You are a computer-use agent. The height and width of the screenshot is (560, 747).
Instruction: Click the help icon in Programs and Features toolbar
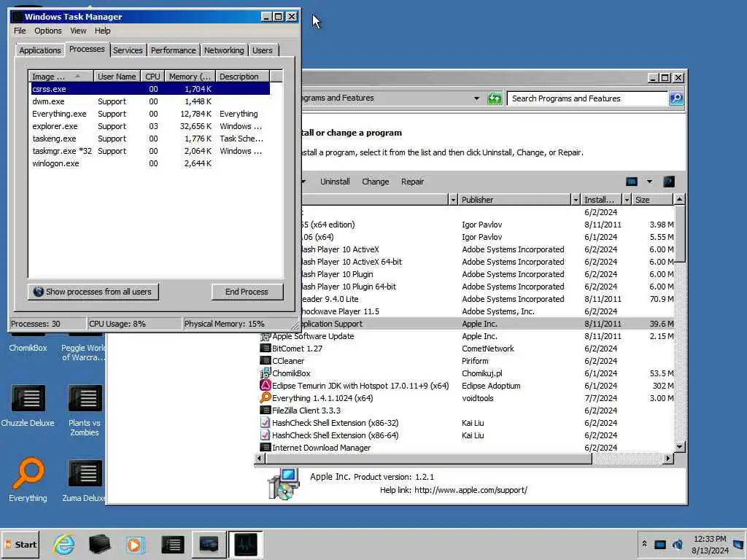[669, 182]
